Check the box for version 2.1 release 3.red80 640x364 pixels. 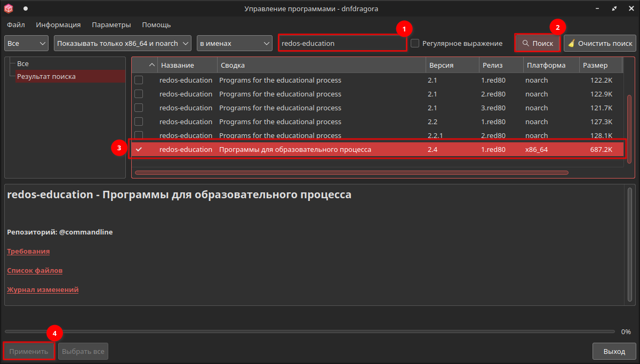[x=139, y=108]
